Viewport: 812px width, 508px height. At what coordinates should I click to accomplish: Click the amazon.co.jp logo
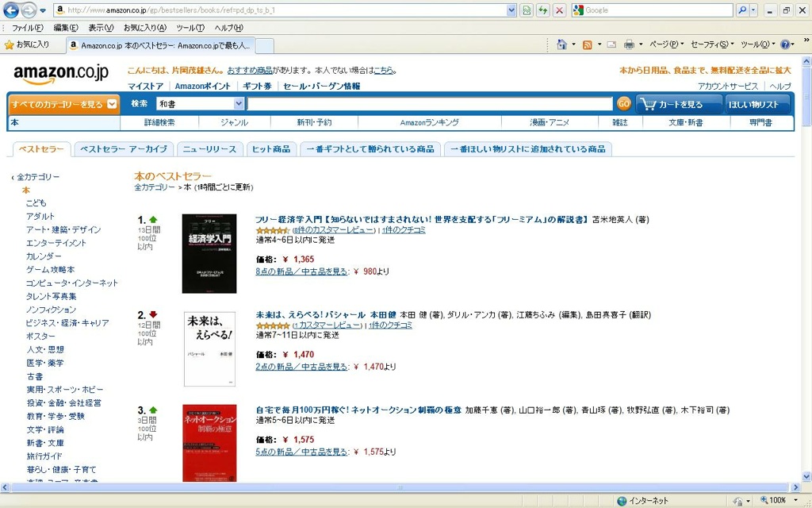point(60,74)
